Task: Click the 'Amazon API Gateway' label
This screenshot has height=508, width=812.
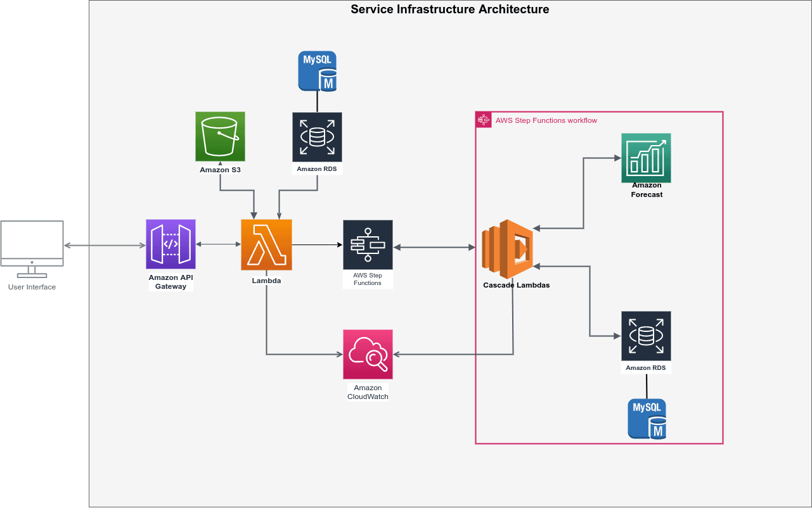Action: 171,282
